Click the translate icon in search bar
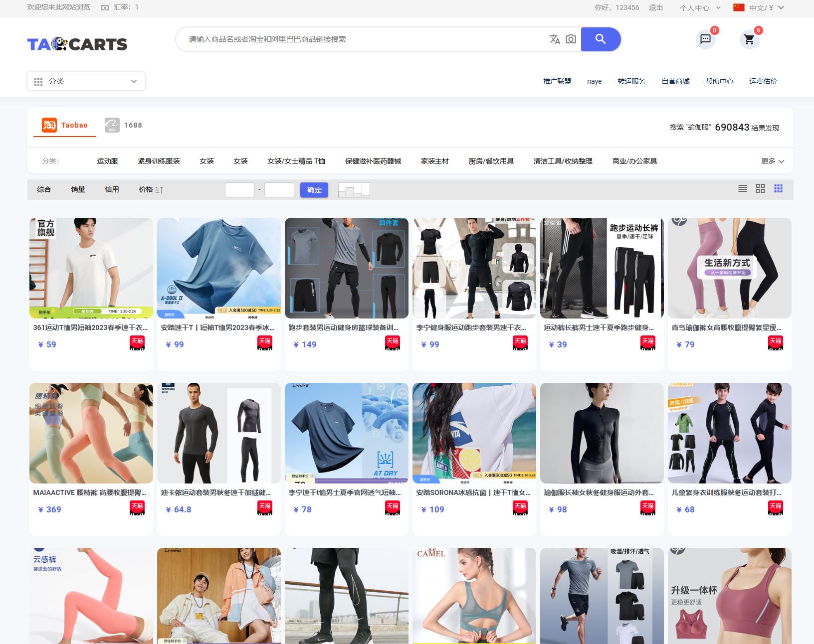This screenshot has height=644, width=814. (555, 39)
